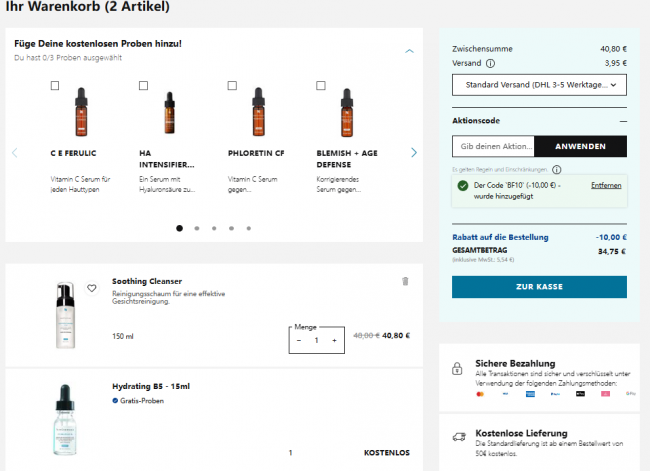Collapse the free samples section chevron
Image resolution: width=650 pixels, height=471 pixels.
[409, 50]
